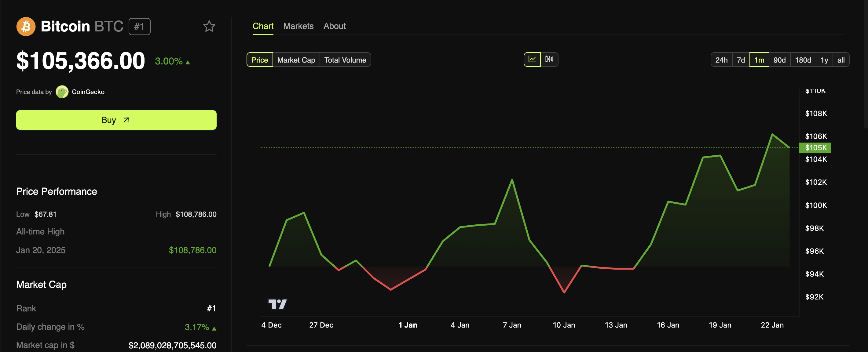
Task: Select the Price data toggle
Action: pos(259,60)
